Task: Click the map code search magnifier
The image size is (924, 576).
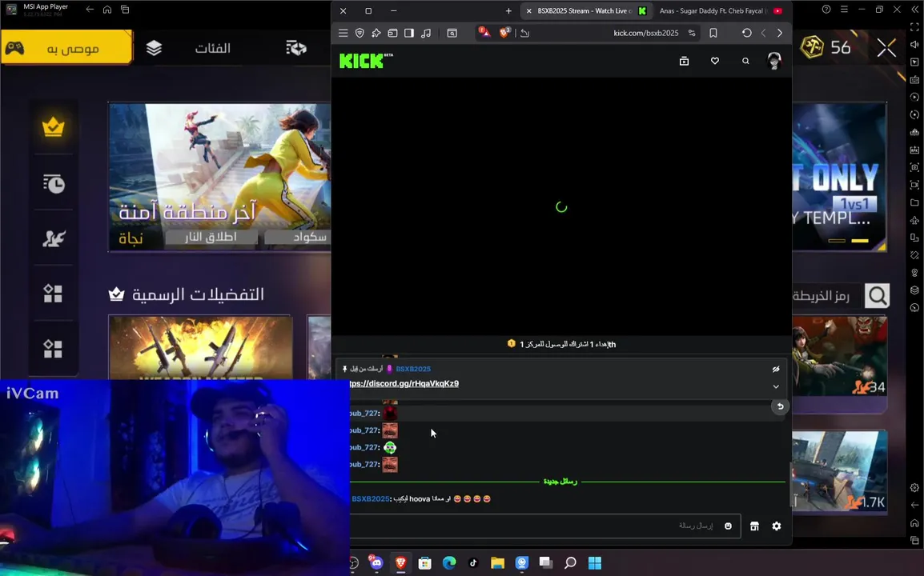Action: pos(877,296)
